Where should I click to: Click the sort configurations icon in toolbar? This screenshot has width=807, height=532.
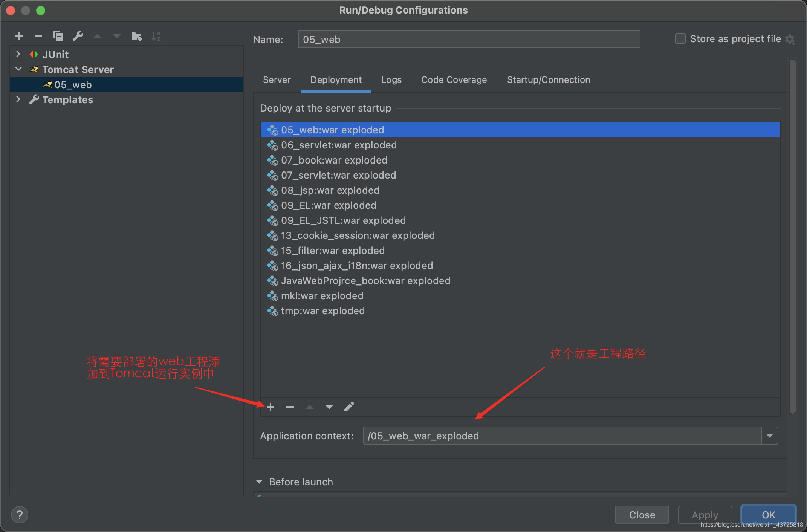tap(157, 38)
